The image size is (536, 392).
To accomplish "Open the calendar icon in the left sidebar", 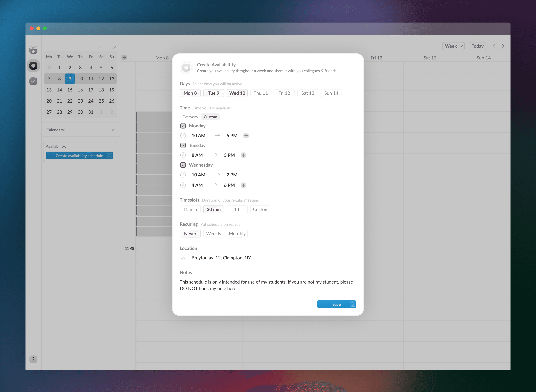I will tap(33, 50).
